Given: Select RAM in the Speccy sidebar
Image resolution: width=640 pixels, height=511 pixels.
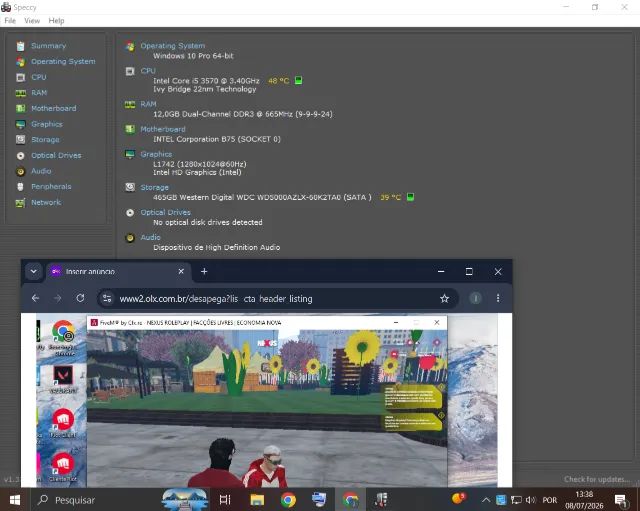Looking at the screenshot, I should [x=39, y=93].
